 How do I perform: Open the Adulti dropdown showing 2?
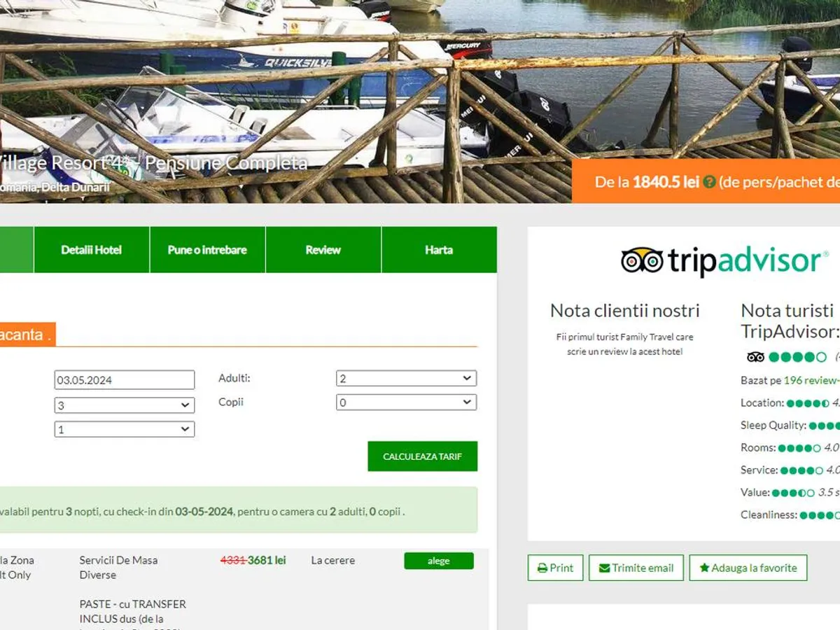406,379
